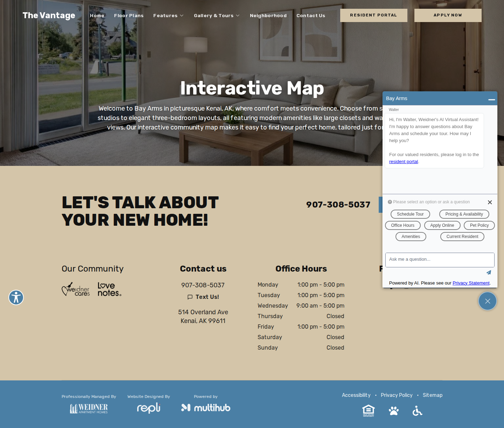Select the Pricing & Availability chat option
The width and height of the screenshot is (504, 428).
[464, 214]
